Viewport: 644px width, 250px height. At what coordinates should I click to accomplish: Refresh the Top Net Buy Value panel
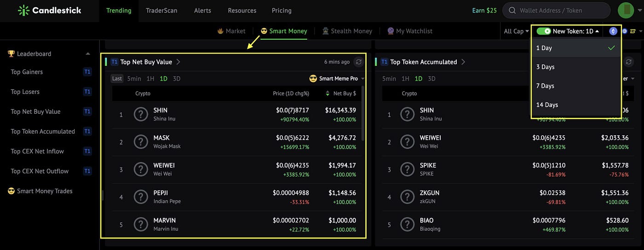click(x=359, y=62)
